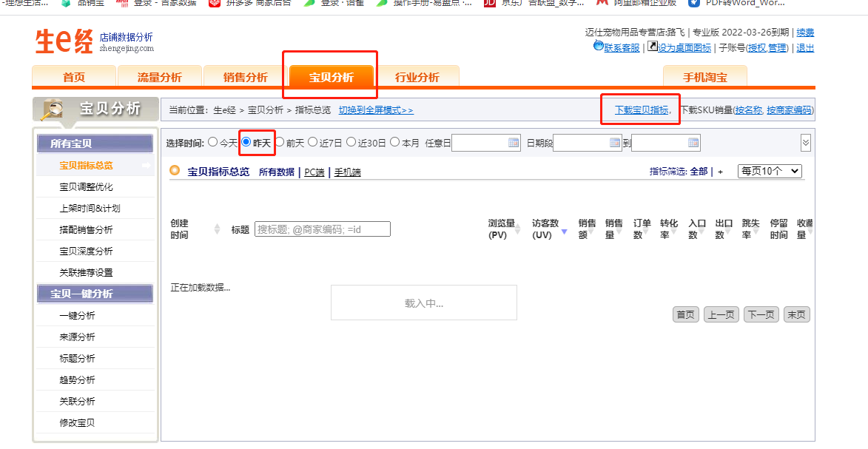Select the 今天 radio button
868x449 pixels.
[213, 142]
